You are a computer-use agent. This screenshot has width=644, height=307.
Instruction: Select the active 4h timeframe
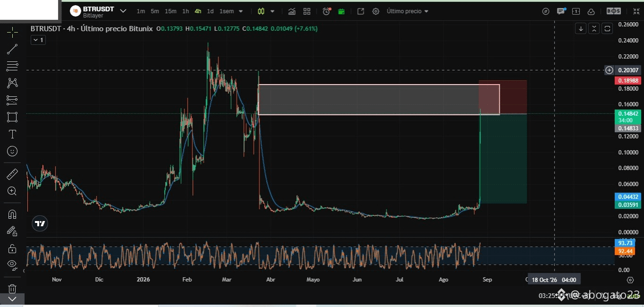tap(198, 11)
